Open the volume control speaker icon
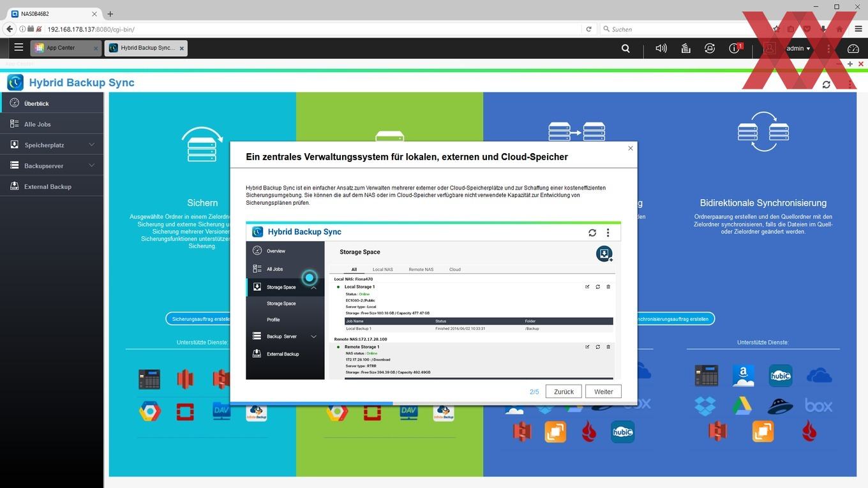The width and height of the screenshot is (868, 488). coord(661,48)
